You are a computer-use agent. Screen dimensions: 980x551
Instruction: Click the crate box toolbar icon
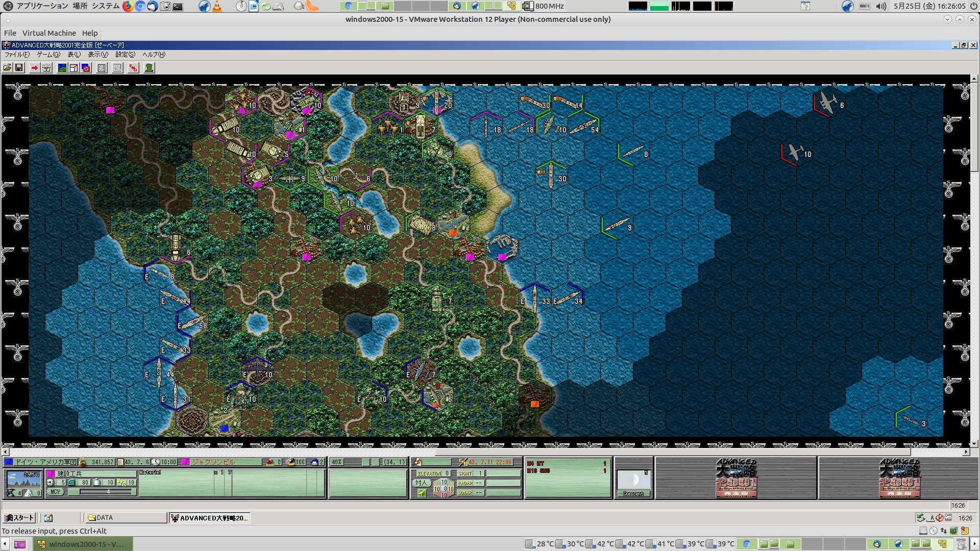click(46, 68)
